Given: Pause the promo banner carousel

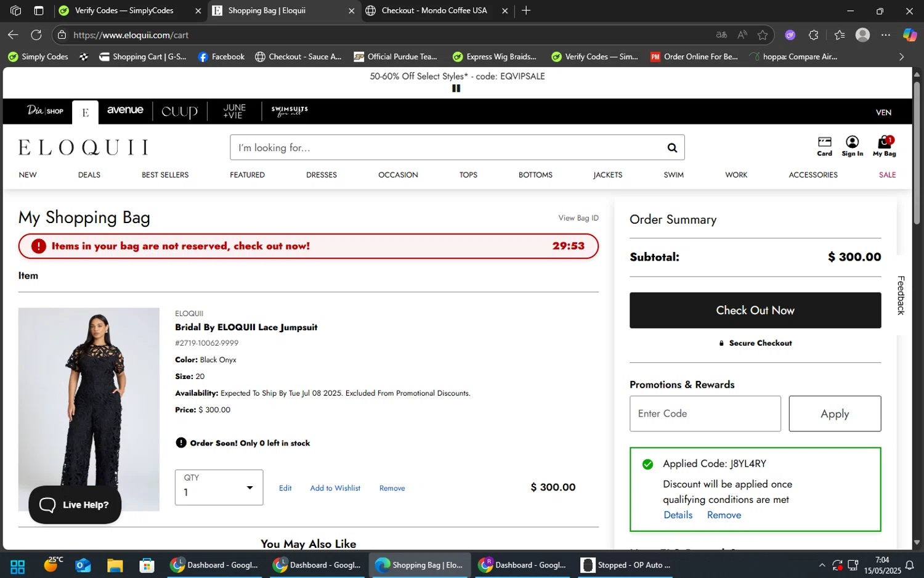Looking at the screenshot, I should click(x=456, y=89).
